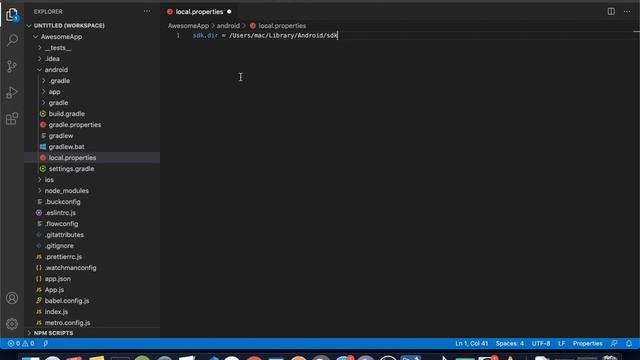Expand the gradle folder

[58, 103]
